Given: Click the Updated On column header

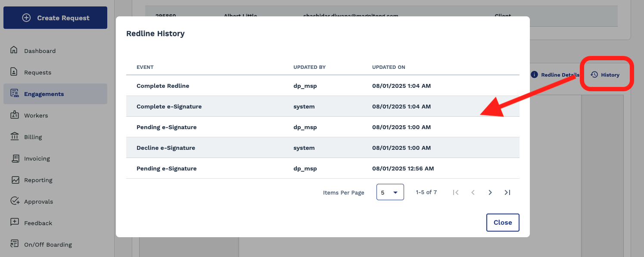Looking at the screenshot, I should point(389,67).
